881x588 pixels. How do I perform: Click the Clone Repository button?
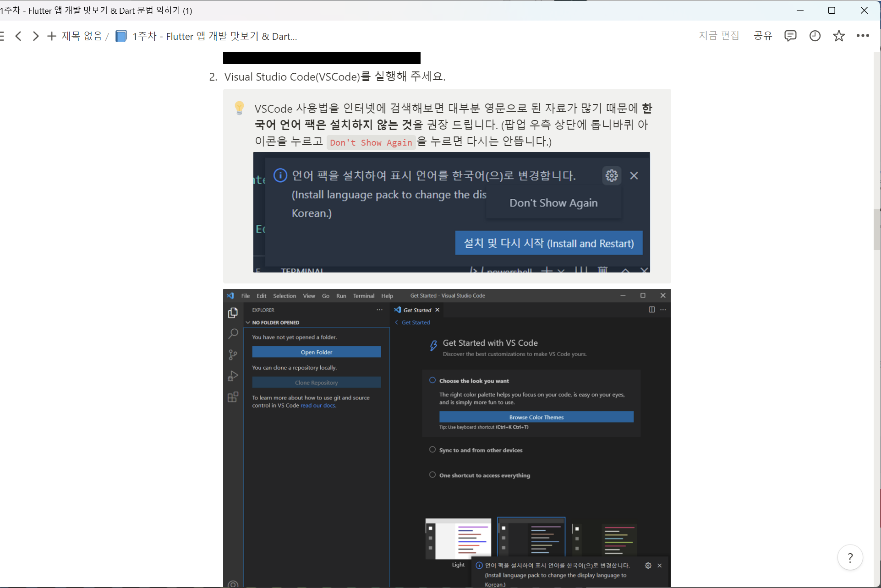pyautogui.click(x=317, y=382)
